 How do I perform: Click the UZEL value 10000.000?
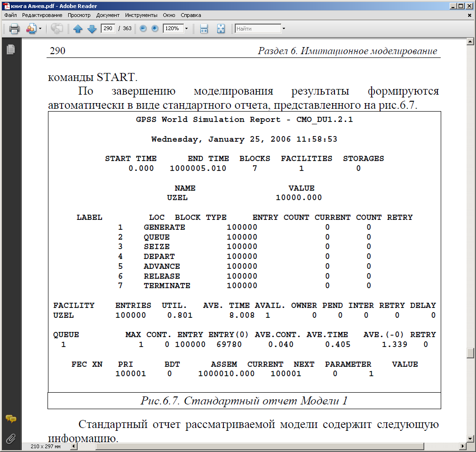coord(299,198)
